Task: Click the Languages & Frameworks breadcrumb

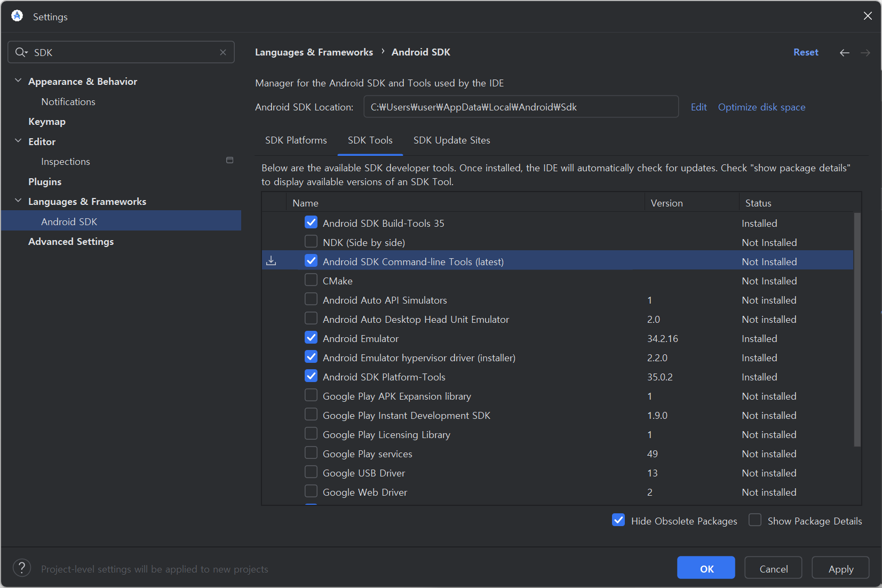Action: [314, 52]
